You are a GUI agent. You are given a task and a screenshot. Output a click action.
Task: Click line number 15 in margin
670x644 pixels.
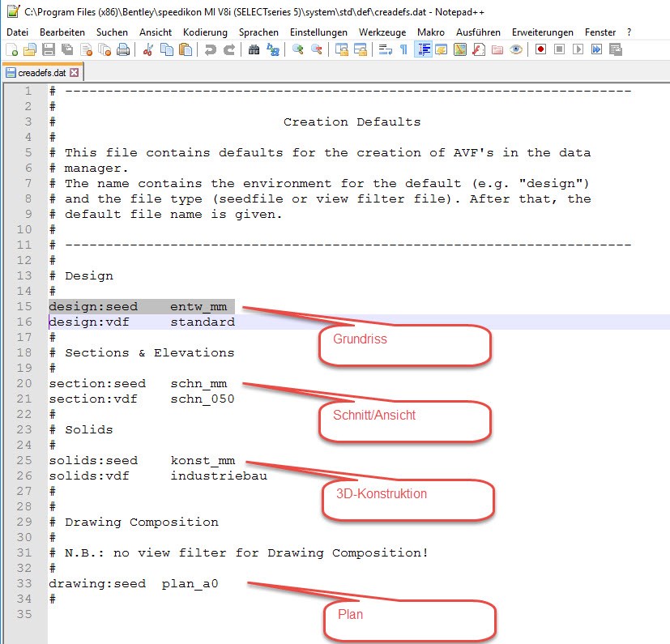click(24, 306)
